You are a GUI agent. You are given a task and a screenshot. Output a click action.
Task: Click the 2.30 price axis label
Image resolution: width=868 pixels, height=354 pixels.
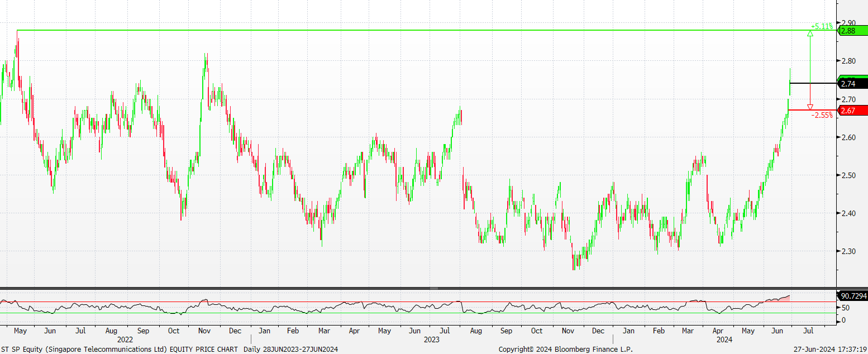848,251
